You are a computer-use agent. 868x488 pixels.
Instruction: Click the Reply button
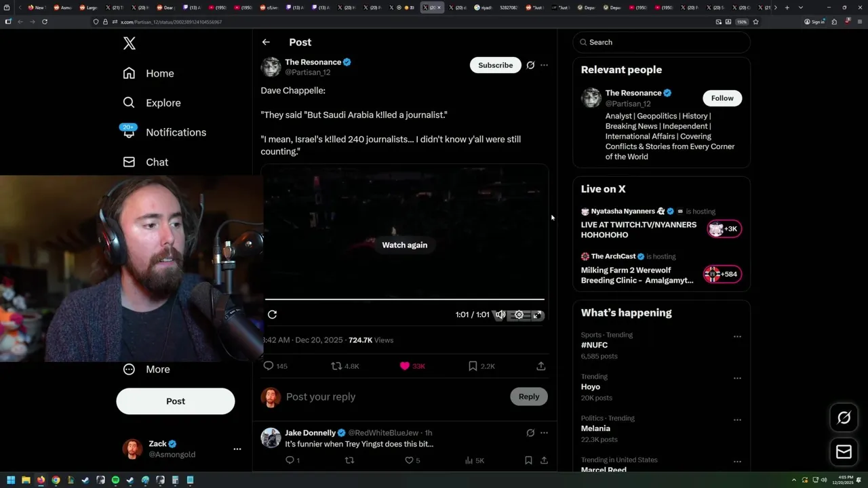(529, 396)
